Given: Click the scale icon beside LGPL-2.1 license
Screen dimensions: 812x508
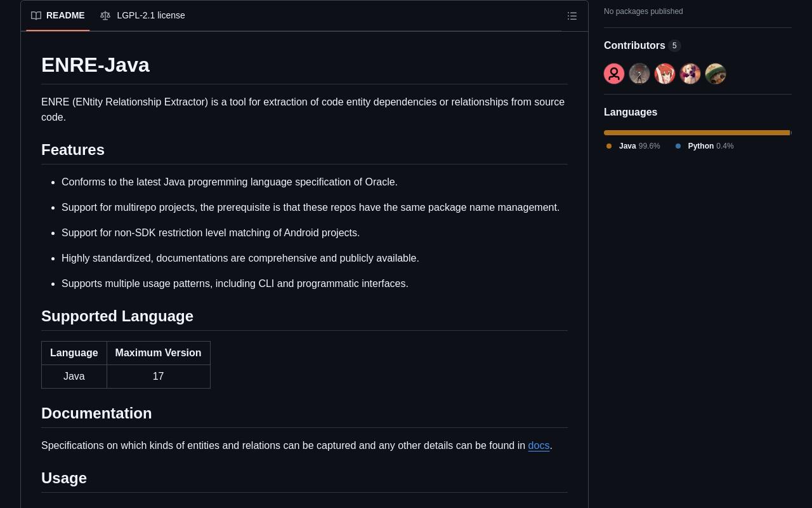Looking at the screenshot, I should [x=105, y=15].
